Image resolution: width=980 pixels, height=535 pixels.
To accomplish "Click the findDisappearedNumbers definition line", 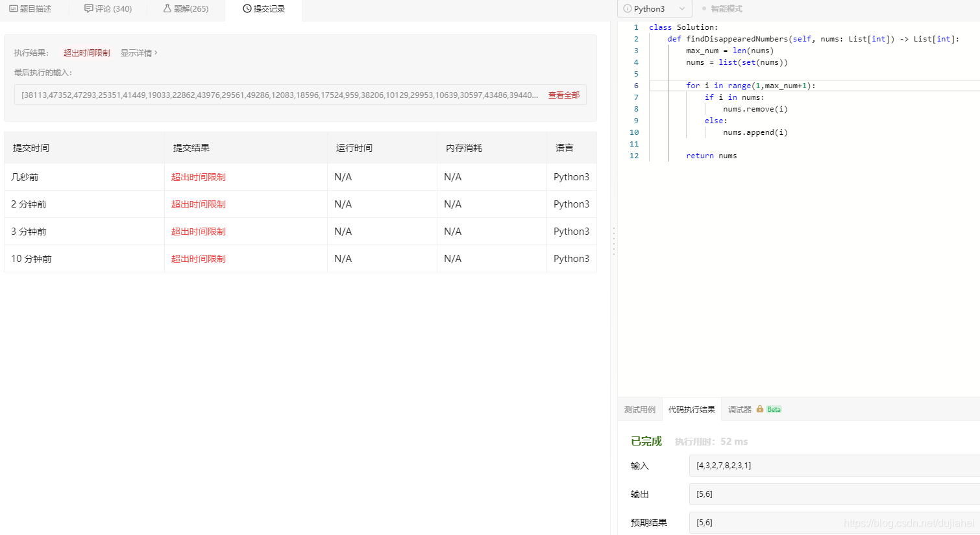I will pos(813,39).
